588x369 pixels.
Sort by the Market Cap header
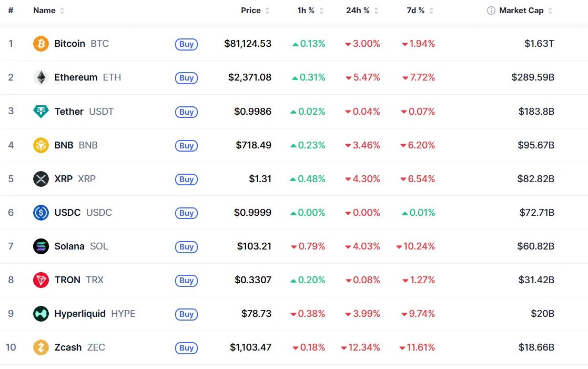(x=525, y=11)
